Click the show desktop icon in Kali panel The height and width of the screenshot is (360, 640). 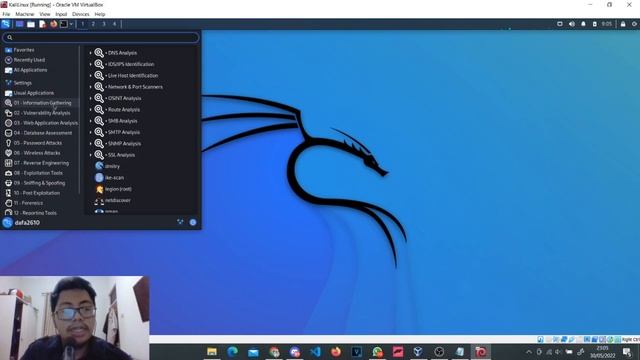[x=19, y=24]
